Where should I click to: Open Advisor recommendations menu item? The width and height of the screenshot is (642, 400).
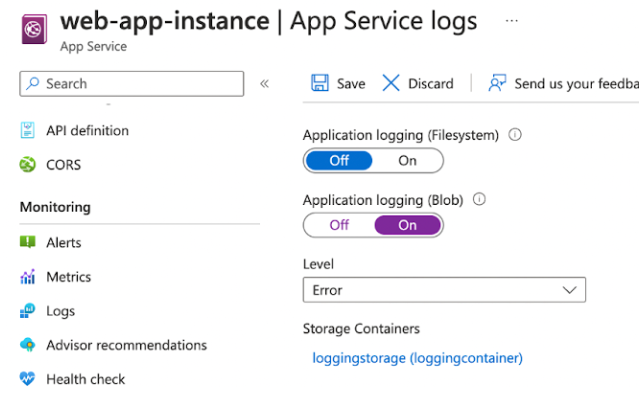[x=127, y=346]
